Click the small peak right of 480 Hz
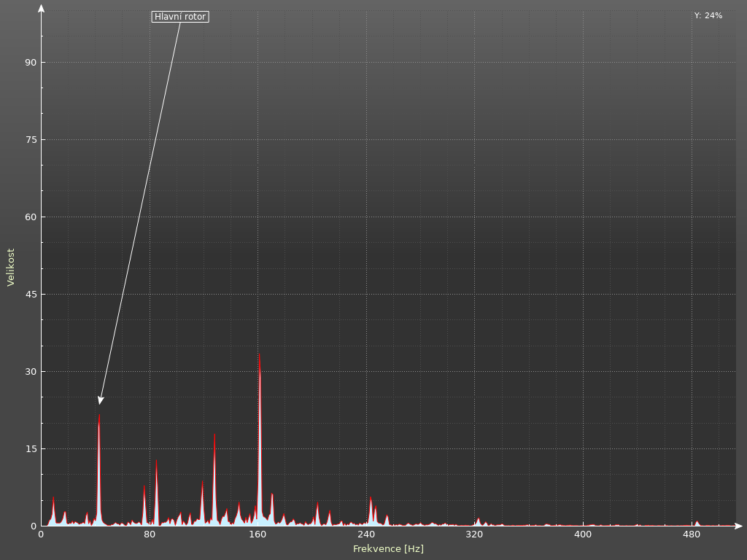The width and height of the screenshot is (747, 560). point(697,522)
